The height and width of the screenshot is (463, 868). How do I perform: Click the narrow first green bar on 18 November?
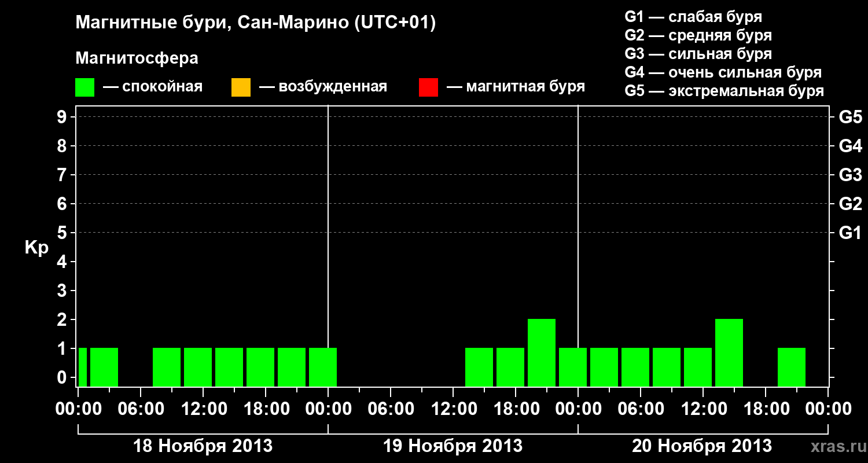(x=83, y=367)
